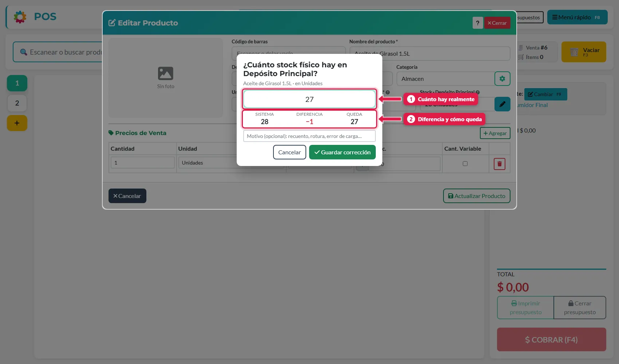Screen dimensions: 619x364
Task: Add a new sale tab with plus
Action: coord(17,123)
